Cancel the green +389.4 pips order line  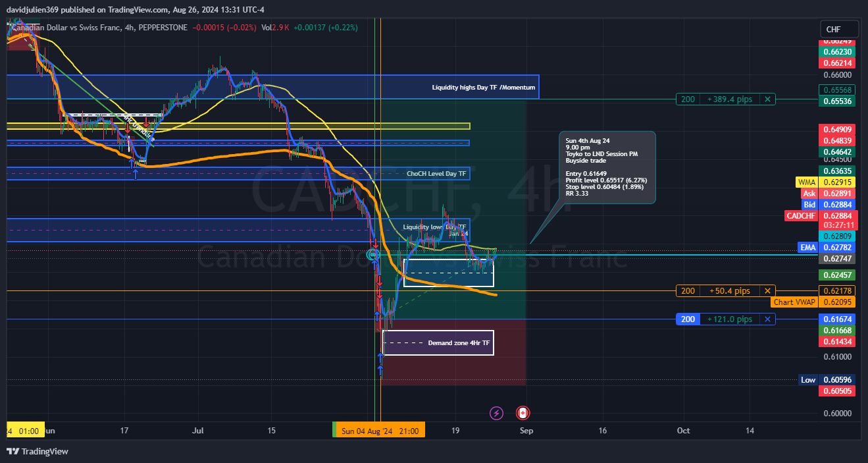pyautogui.click(x=767, y=99)
